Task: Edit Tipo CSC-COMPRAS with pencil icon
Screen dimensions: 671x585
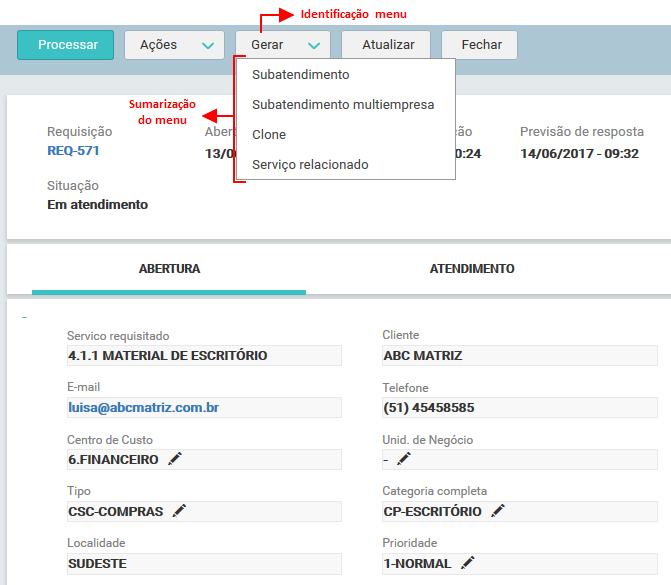Action: point(179,511)
